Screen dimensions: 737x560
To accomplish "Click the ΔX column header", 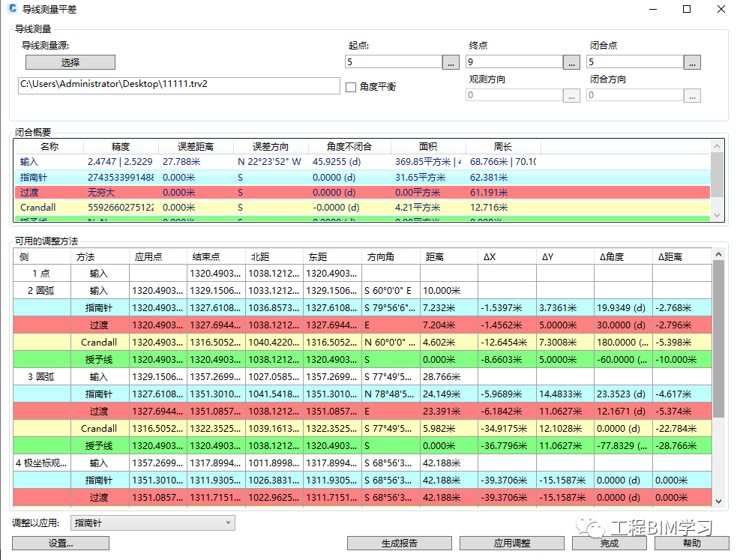I will 507,257.
